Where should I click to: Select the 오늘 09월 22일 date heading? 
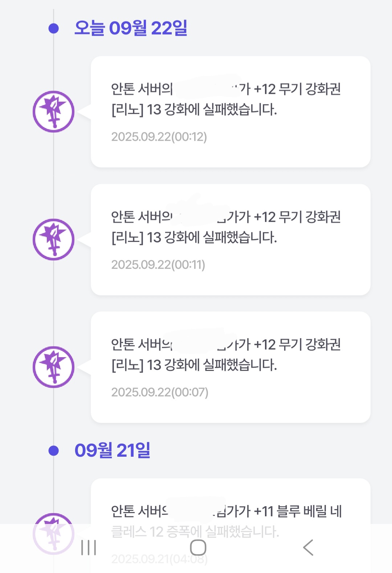[131, 28]
